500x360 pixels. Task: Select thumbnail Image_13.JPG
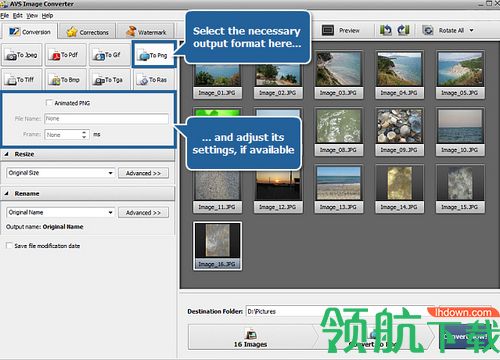click(339, 189)
